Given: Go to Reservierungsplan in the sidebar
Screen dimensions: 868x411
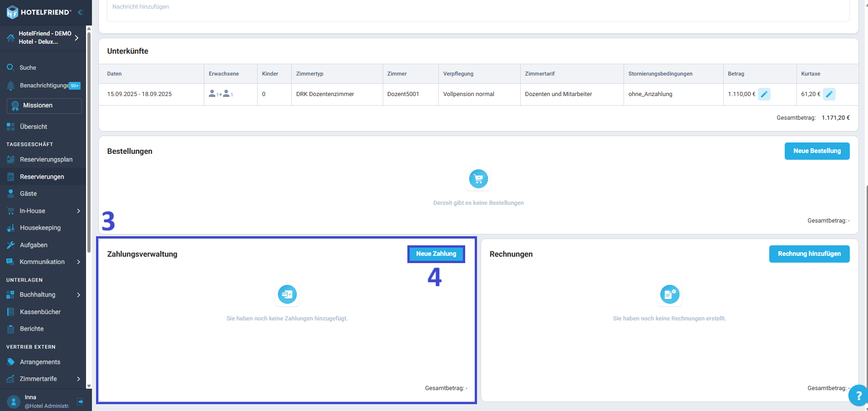Looking at the screenshot, I should 46,159.
